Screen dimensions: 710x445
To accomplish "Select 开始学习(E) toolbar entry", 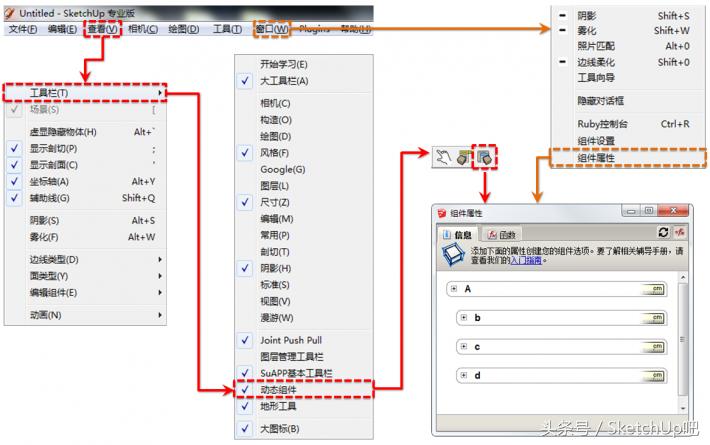I will coord(304,64).
